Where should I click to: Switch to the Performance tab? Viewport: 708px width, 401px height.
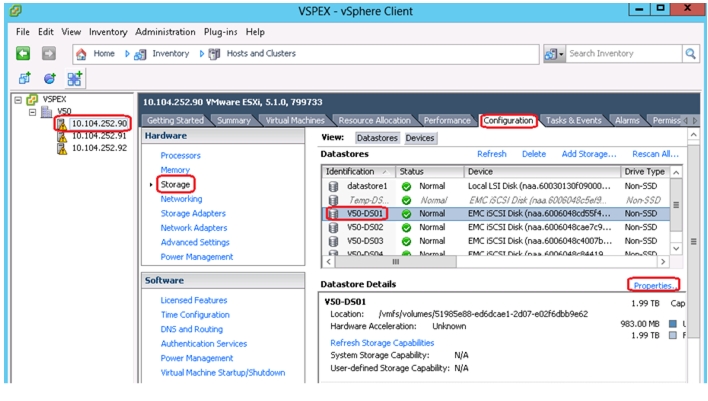(447, 121)
